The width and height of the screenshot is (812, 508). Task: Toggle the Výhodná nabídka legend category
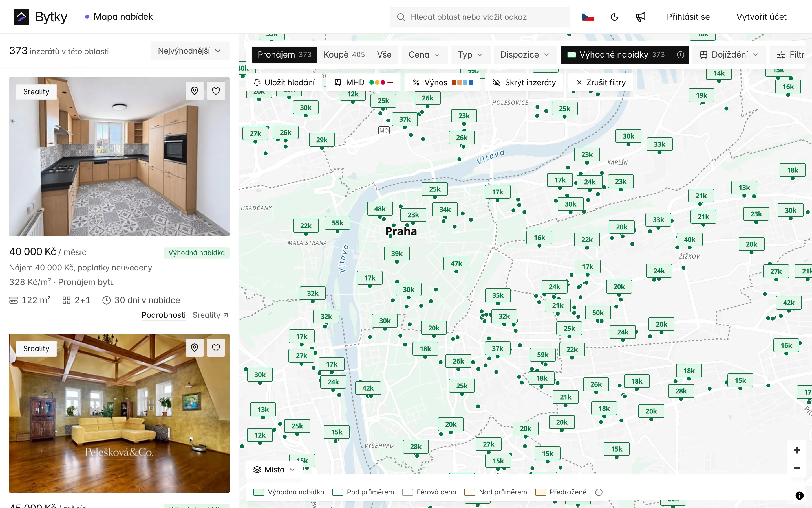(x=288, y=492)
